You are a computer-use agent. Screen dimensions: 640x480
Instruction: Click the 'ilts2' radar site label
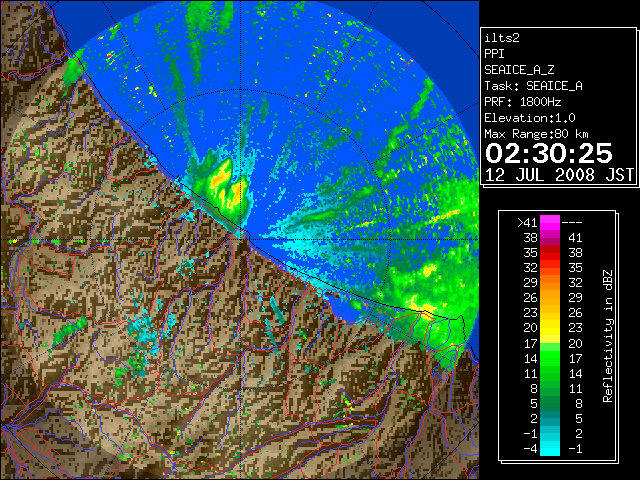pyautogui.click(x=502, y=38)
